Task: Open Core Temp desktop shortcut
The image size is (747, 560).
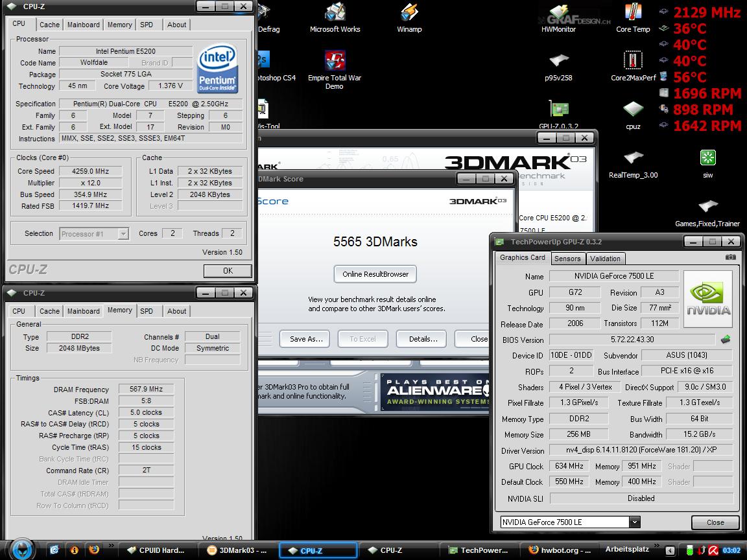Action: point(633,18)
